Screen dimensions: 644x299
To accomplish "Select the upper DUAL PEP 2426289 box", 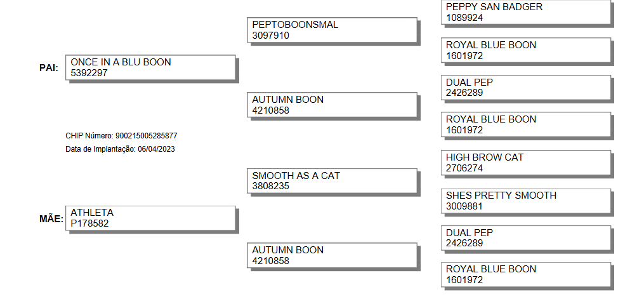I will coord(526,88).
